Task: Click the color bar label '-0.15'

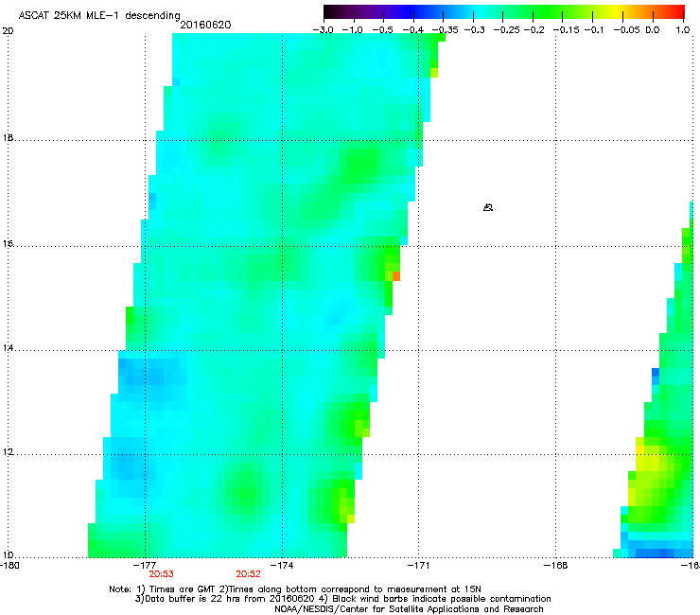Action: pyautogui.click(x=566, y=30)
